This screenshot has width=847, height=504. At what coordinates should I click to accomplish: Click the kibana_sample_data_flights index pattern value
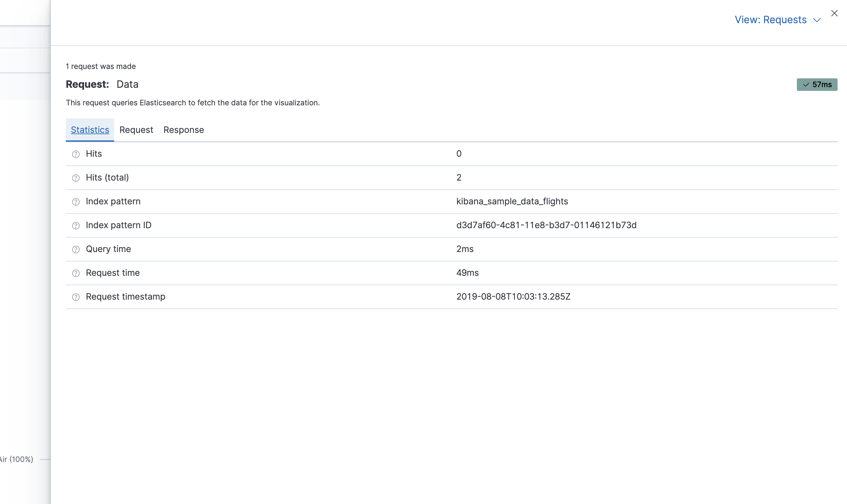click(x=512, y=202)
